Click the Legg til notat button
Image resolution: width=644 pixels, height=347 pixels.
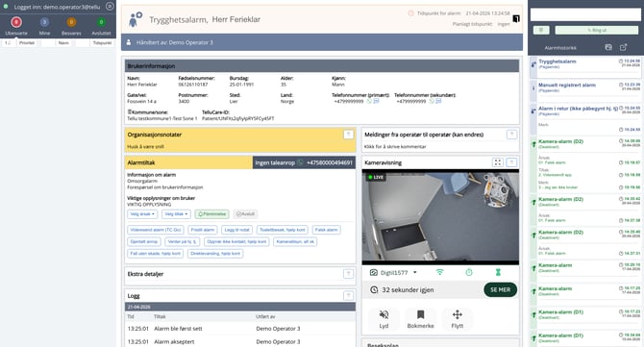click(236, 230)
